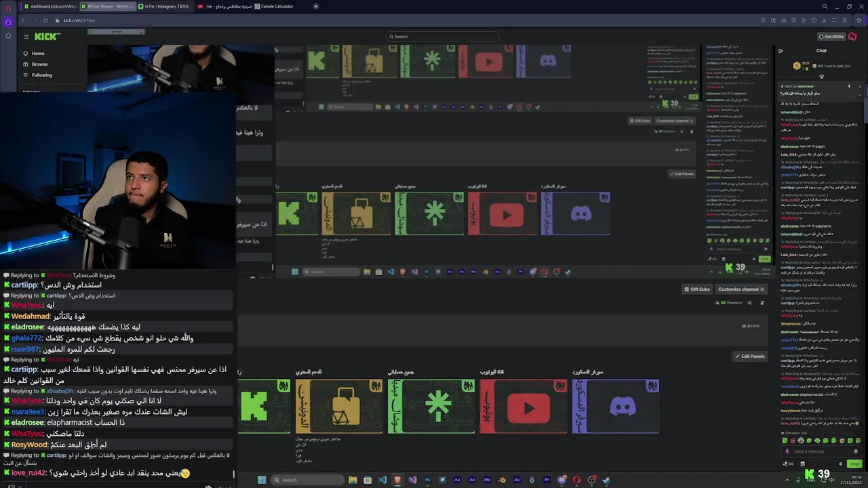The height and width of the screenshot is (488, 868).
Task: Open the Discord server panel
Action: tap(616, 406)
